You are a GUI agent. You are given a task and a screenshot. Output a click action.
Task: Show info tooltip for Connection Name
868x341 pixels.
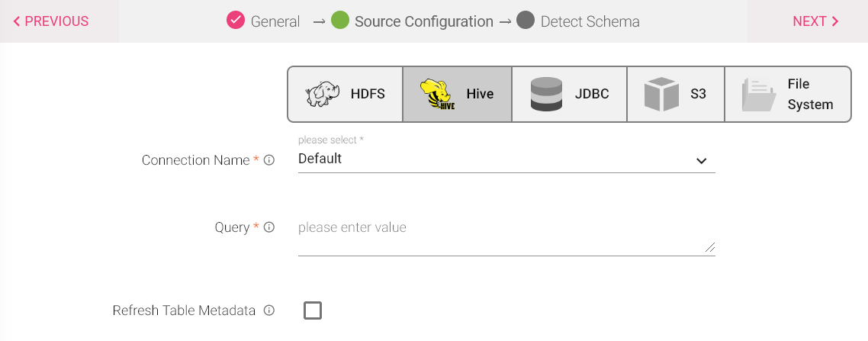coord(269,160)
